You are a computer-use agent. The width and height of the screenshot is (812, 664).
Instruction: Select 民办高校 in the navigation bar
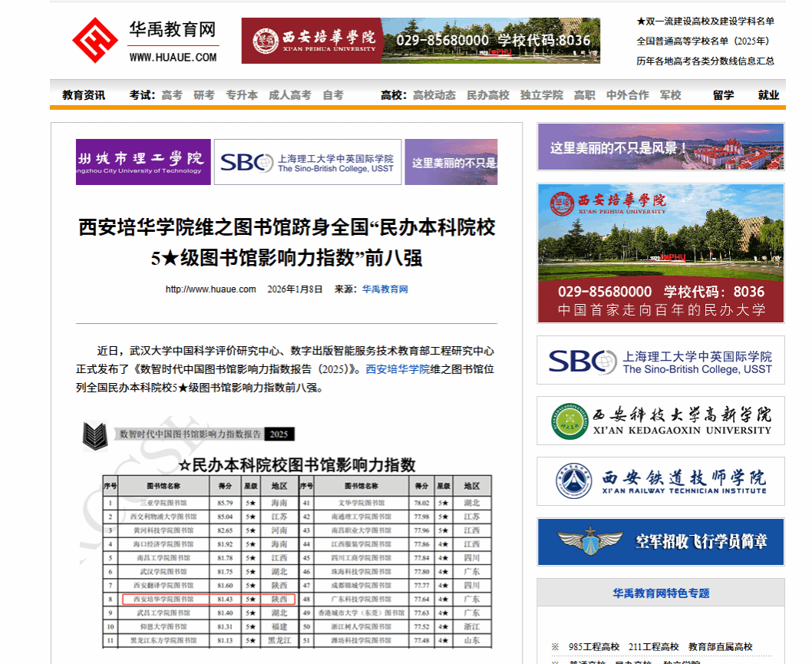488,95
